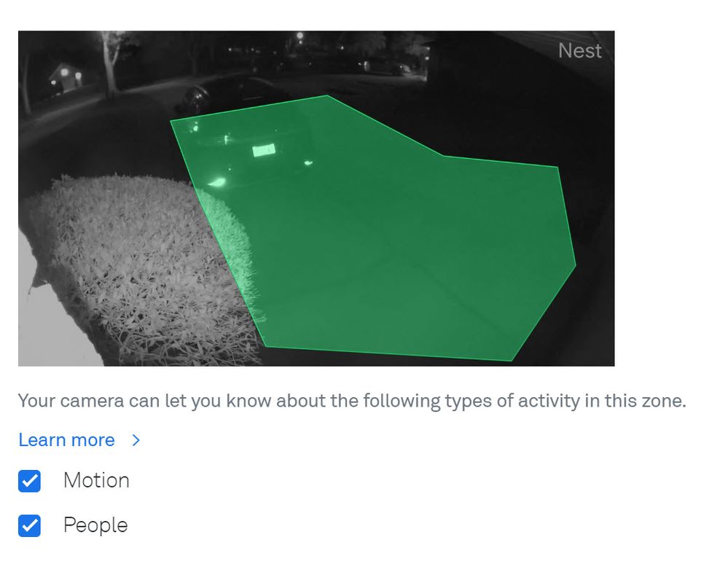Viewport: 728px width, 572px height.
Task: Click the zone's inner notch corner point
Action: [443, 155]
